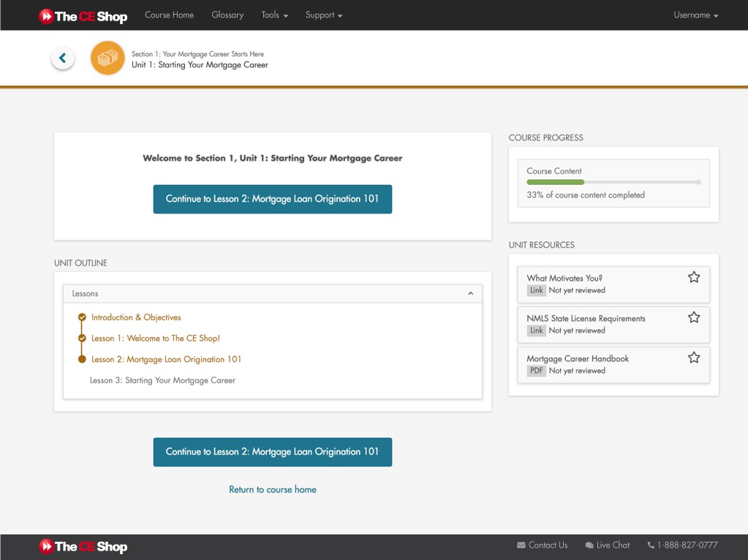Click the 1-888-827-0777 phone number
The width and height of the screenshot is (748, 560).
click(687, 545)
